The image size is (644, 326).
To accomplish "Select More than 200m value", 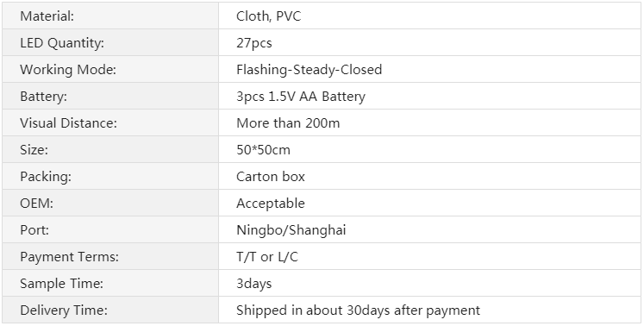I will pos(288,123).
